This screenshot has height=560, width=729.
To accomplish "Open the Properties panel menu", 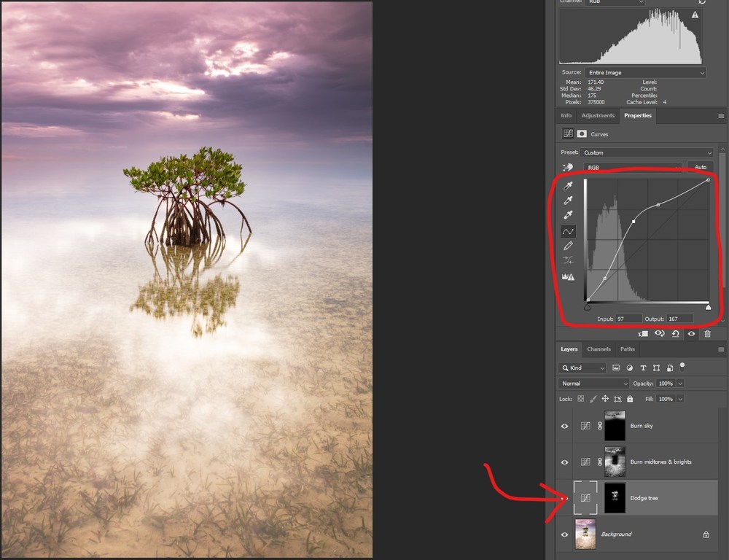I will click(721, 116).
